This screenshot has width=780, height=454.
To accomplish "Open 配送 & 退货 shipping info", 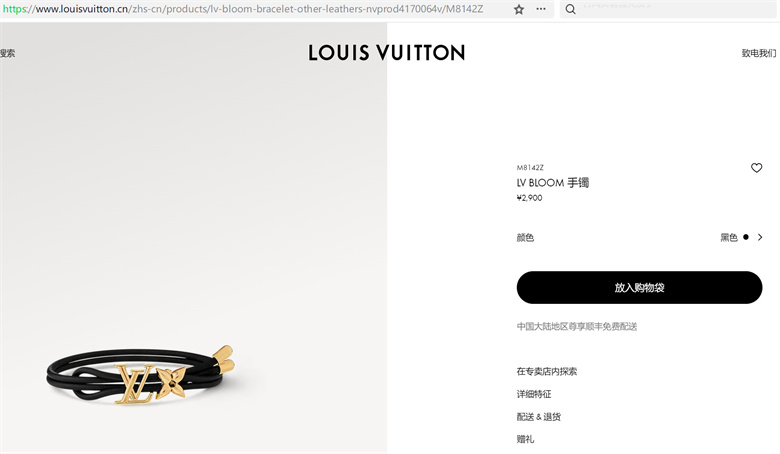I will coord(539,417).
